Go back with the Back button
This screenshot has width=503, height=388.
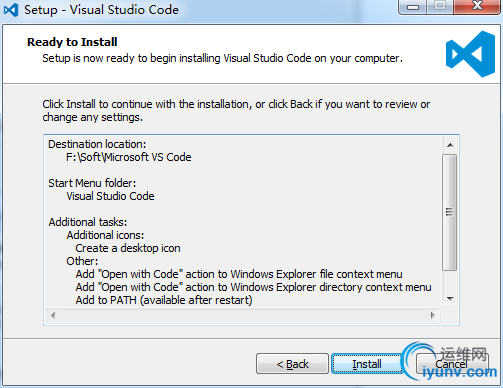[292, 364]
